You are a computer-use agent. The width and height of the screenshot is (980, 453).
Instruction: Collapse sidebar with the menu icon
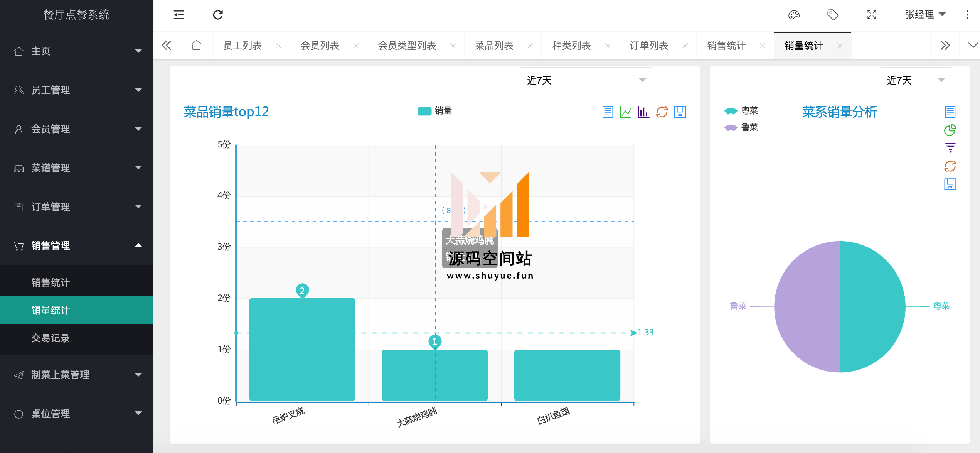click(x=179, y=15)
